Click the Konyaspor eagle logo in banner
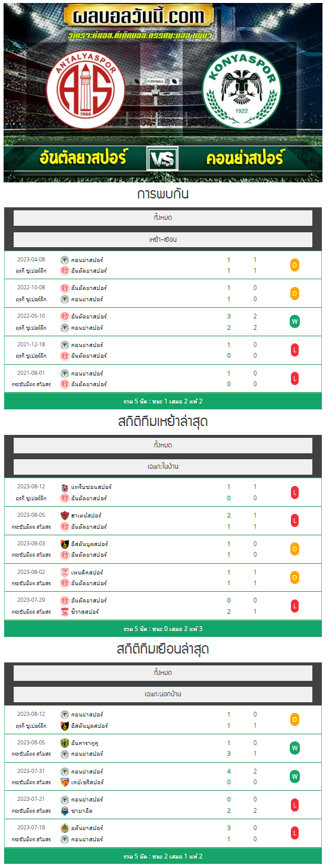This screenshot has height=868, width=329. click(x=242, y=89)
